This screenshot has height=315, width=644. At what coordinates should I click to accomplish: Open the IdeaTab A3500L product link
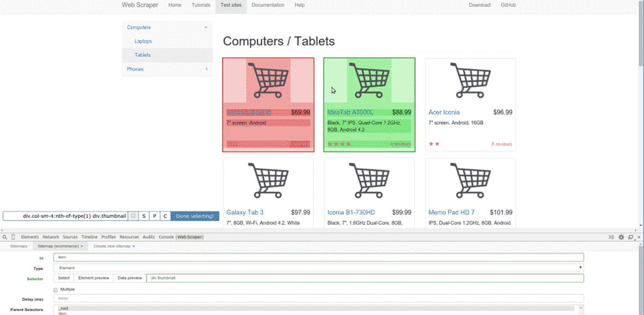click(350, 112)
